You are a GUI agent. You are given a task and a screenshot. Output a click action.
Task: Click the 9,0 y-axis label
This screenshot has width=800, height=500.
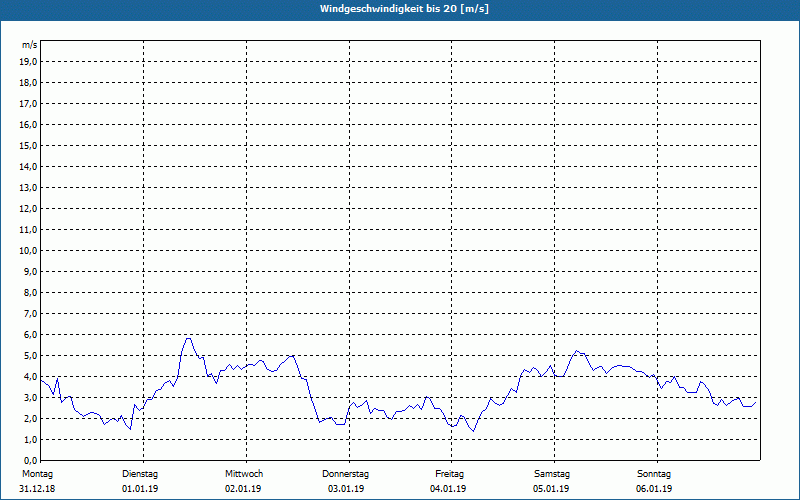tap(30, 271)
